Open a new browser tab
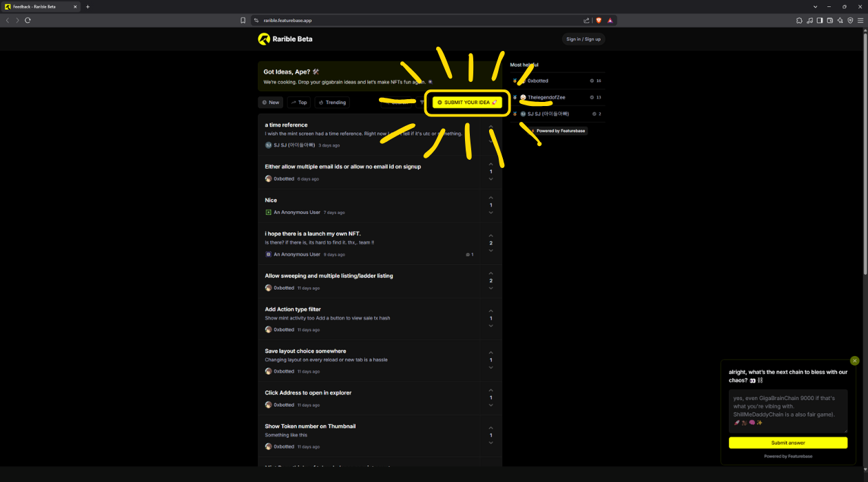 click(87, 6)
